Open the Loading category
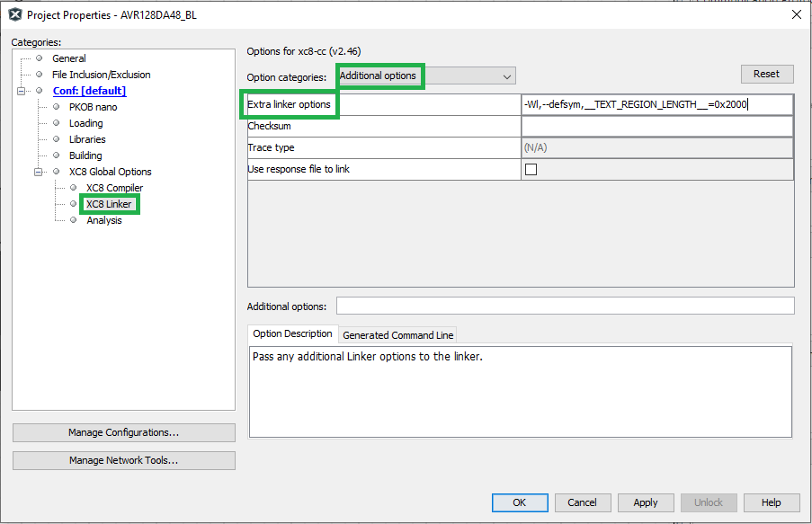 click(85, 123)
